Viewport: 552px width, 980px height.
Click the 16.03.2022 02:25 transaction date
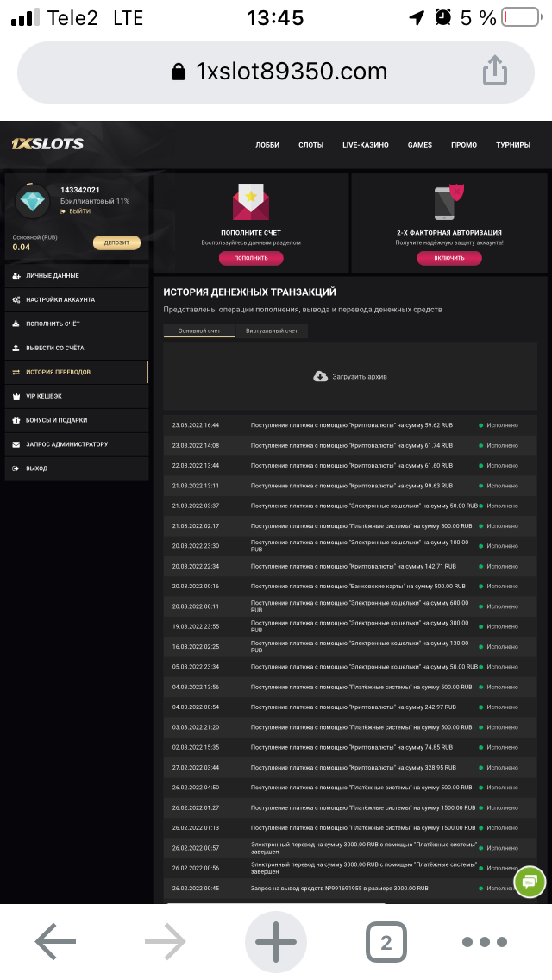point(196,646)
